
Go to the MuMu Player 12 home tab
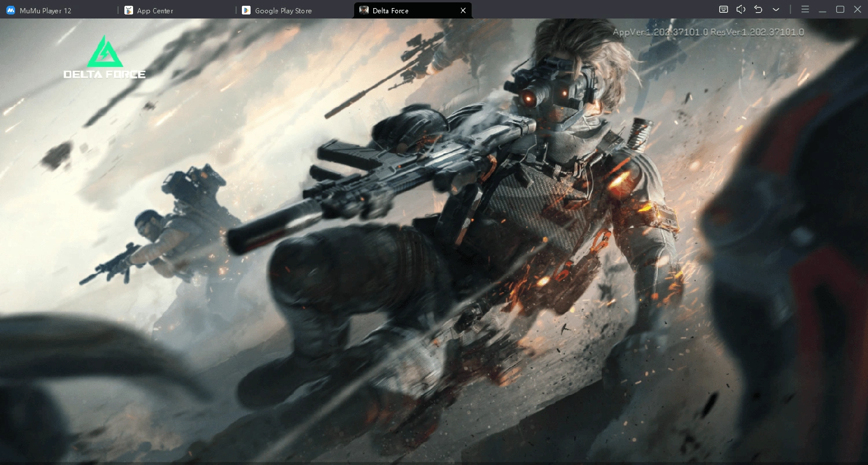coord(45,10)
